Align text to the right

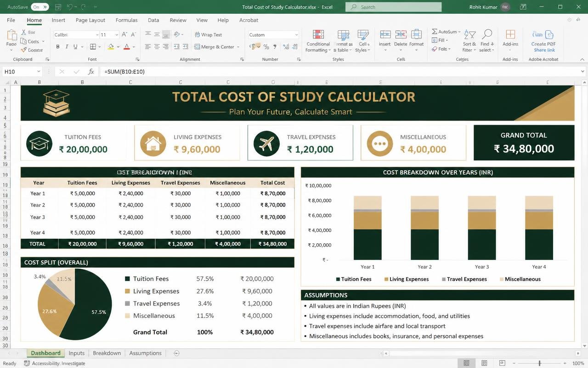coord(166,46)
